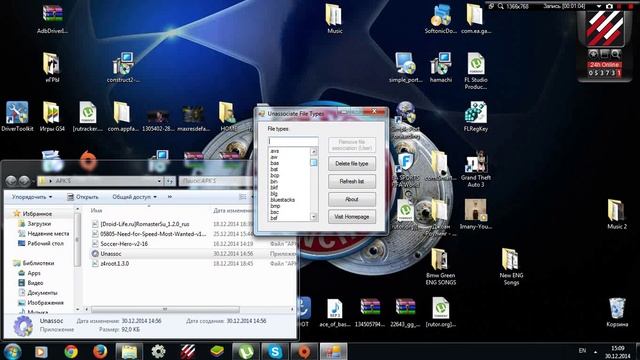Open uTorrent from taskbar
The height and width of the screenshot is (360, 640).
pos(246,351)
